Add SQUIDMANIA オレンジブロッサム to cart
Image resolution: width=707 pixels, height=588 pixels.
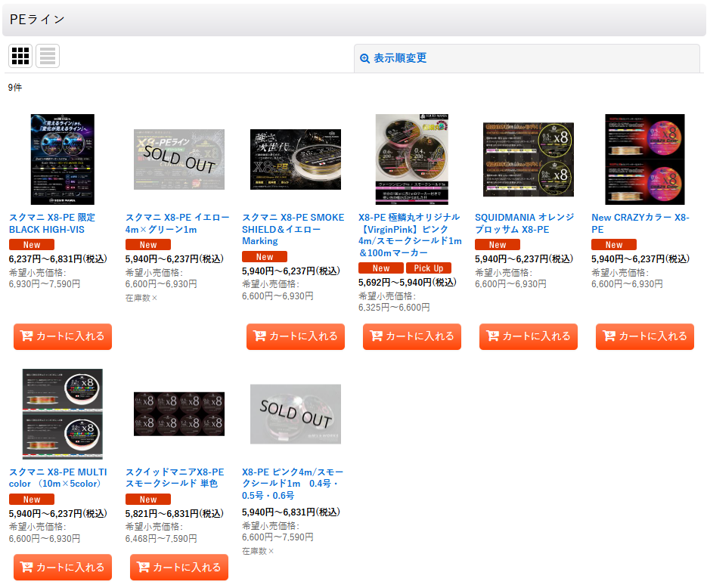529,336
